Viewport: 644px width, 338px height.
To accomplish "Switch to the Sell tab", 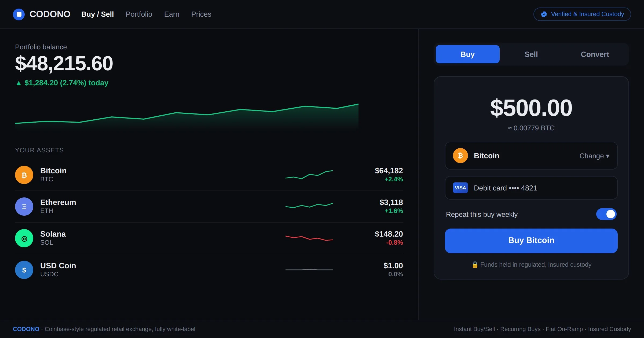I will [531, 54].
